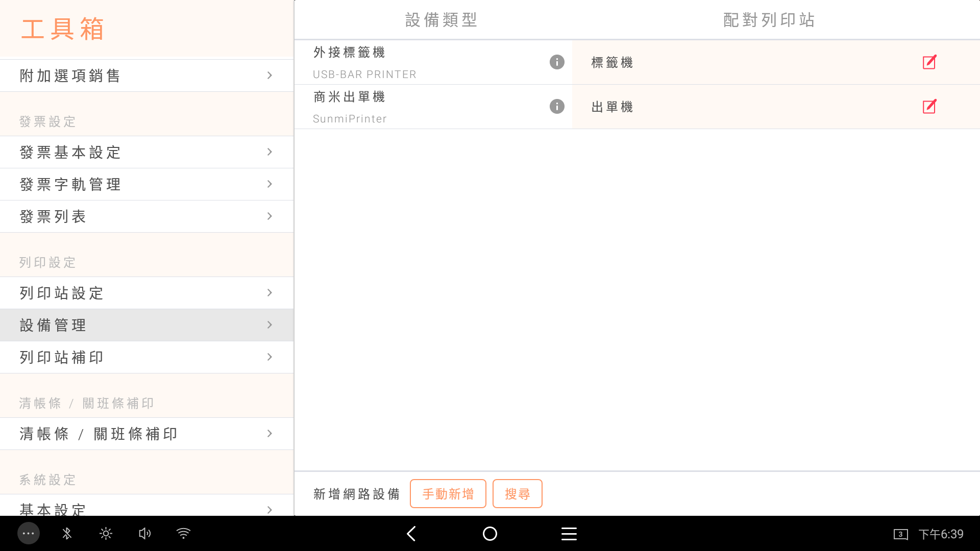
Task: Expand the 附加選項銷售 menu chevron
Action: coord(269,76)
